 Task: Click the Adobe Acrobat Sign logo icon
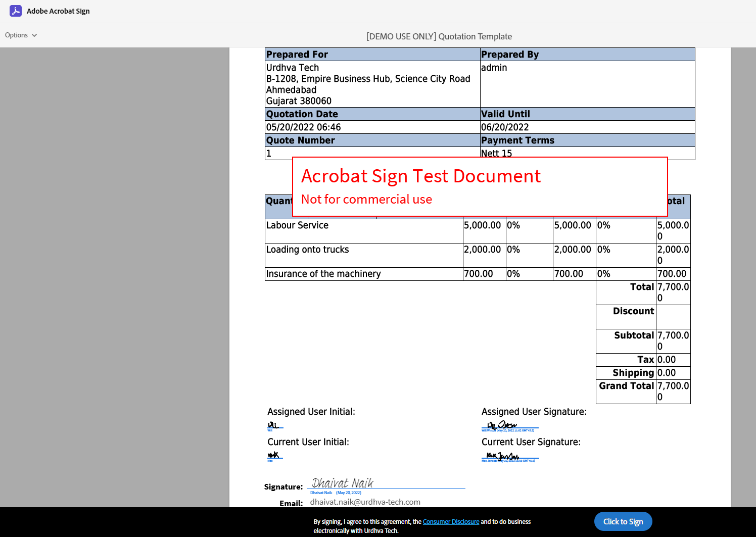16,11
